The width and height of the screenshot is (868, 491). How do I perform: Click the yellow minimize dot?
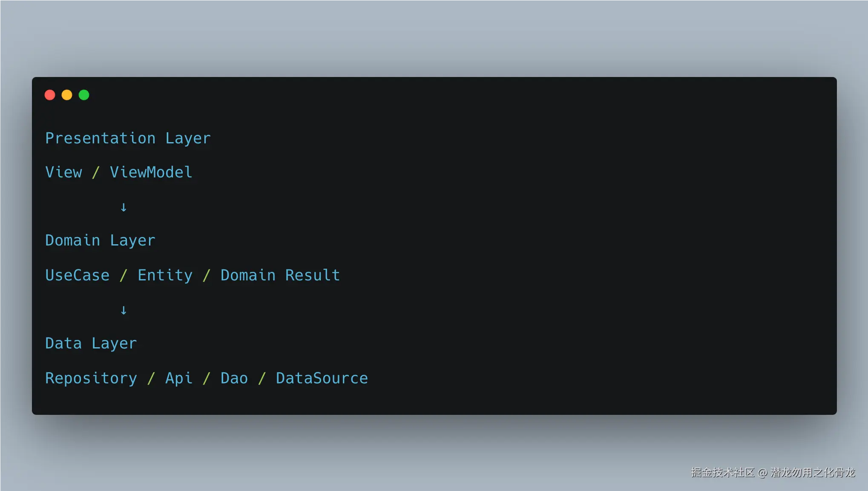pyautogui.click(x=67, y=95)
